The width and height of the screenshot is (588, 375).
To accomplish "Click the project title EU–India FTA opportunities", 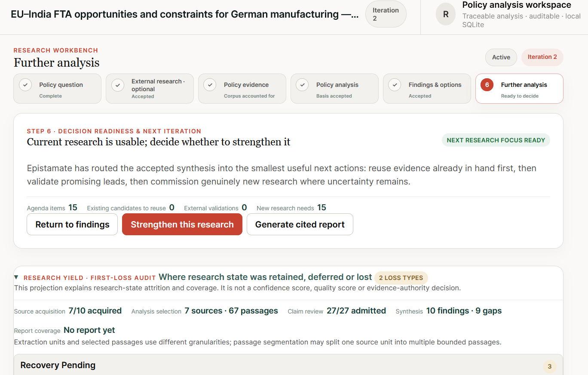I will pyautogui.click(x=185, y=14).
